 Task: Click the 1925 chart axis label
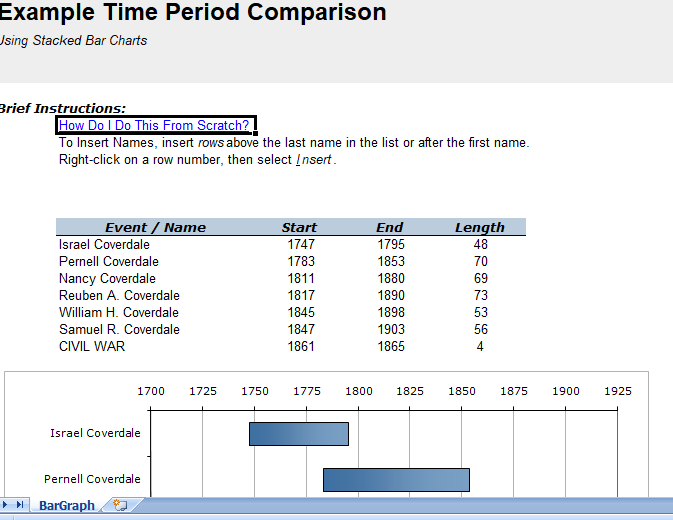point(618,391)
